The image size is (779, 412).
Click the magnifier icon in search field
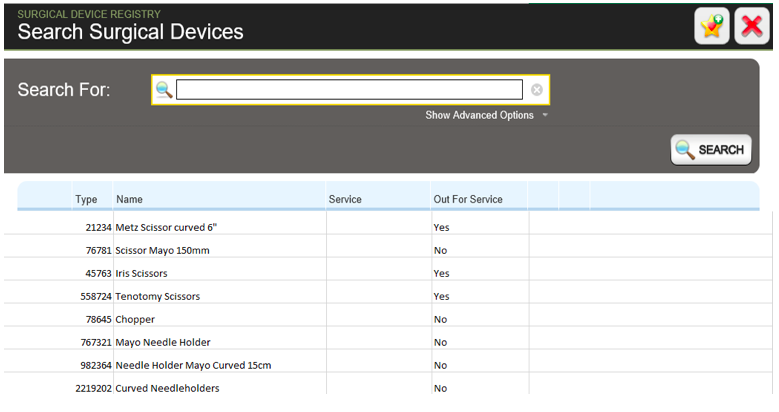coord(164,90)
